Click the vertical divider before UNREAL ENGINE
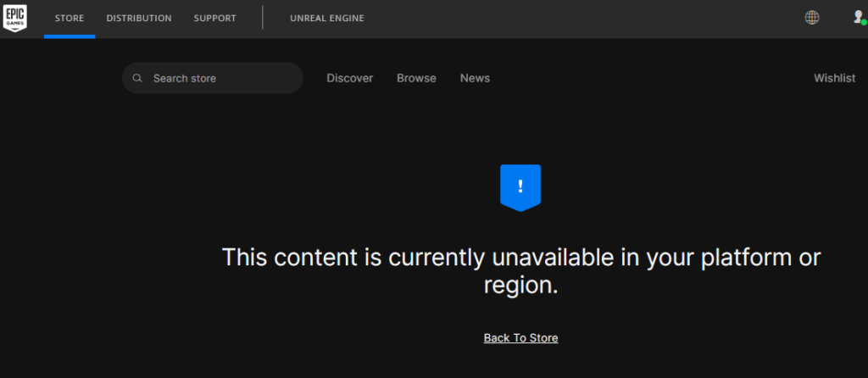 pos(263,17)
